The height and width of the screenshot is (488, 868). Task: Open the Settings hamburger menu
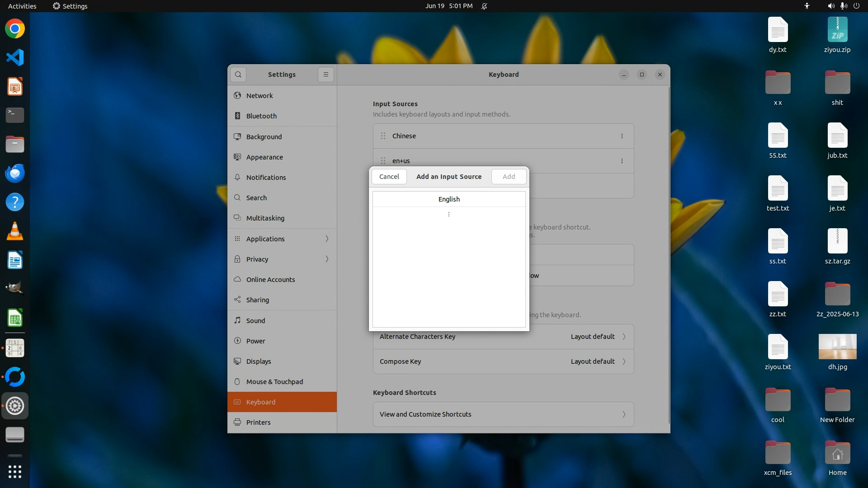(325, 75)
